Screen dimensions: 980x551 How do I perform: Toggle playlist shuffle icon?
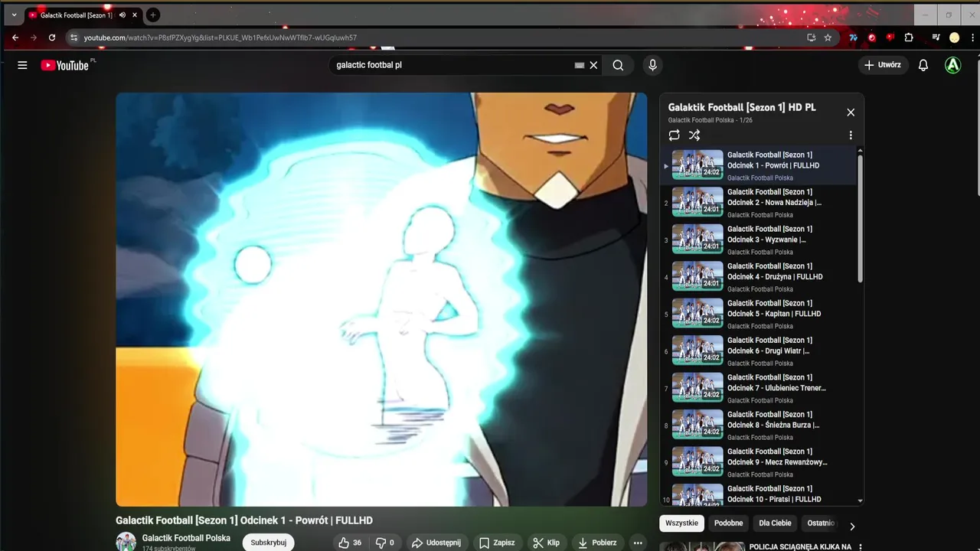click(694, 135)
